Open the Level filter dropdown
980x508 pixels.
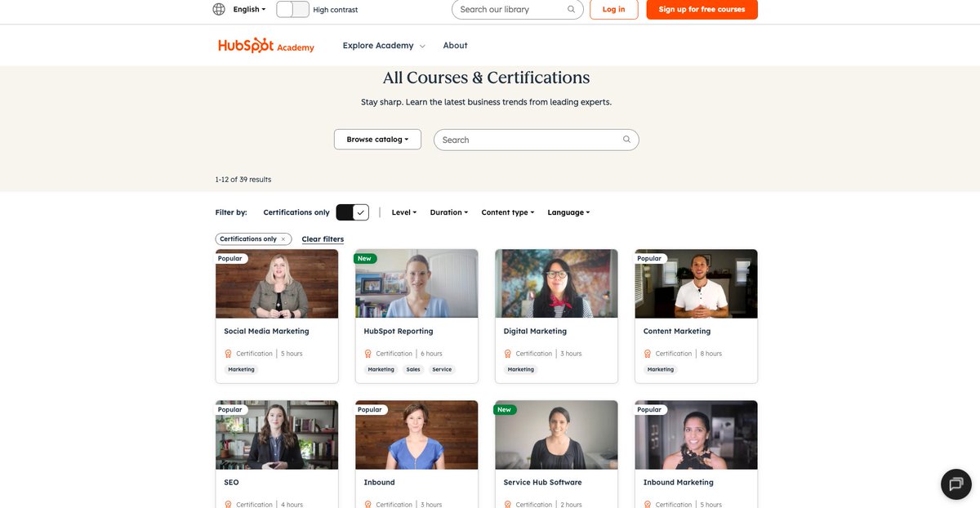coord(404,212)
